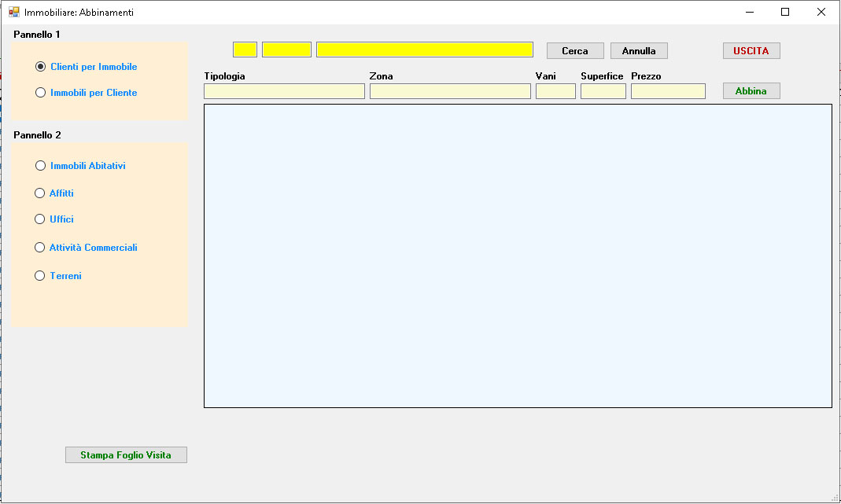Click the Annulla button

638,50
